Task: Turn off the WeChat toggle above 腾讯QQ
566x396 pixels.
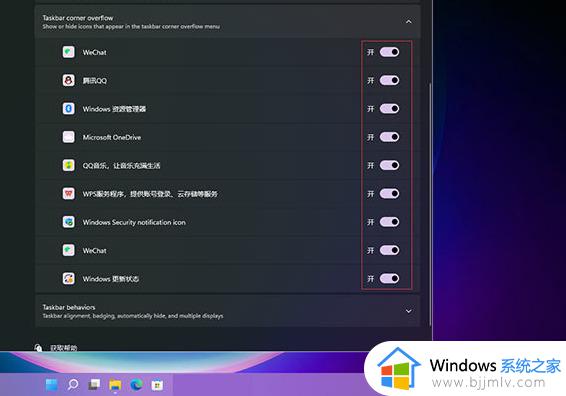Action: 389,52
